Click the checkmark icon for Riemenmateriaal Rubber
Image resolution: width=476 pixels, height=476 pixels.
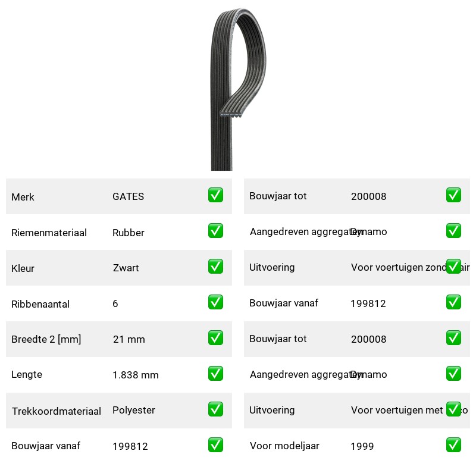click(215, 231)
